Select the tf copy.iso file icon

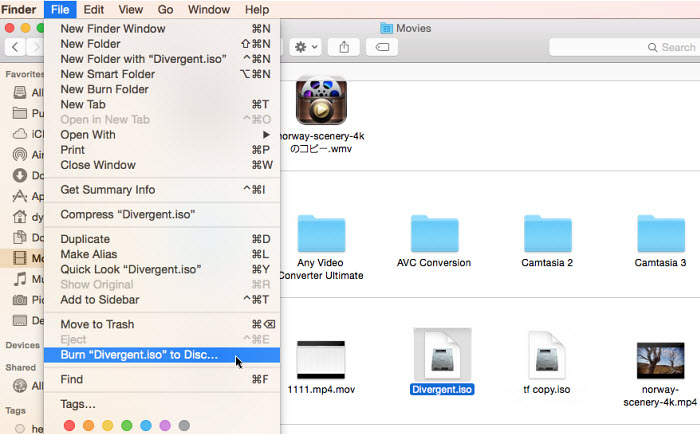pos(546,355)
